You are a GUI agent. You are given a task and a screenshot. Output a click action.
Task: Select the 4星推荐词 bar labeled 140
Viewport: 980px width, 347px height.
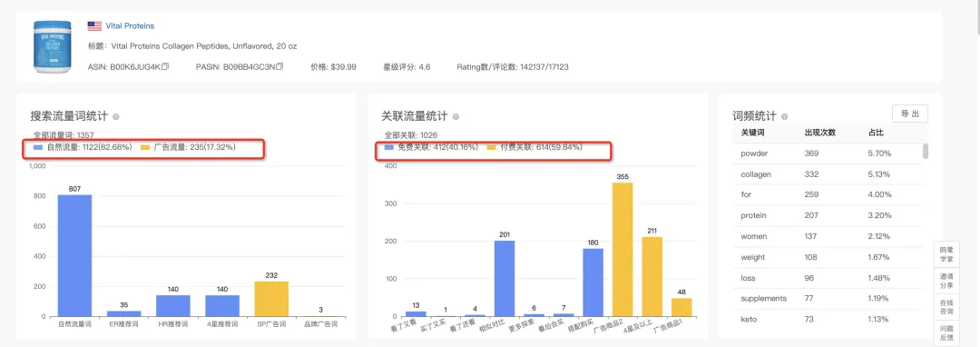222,306
